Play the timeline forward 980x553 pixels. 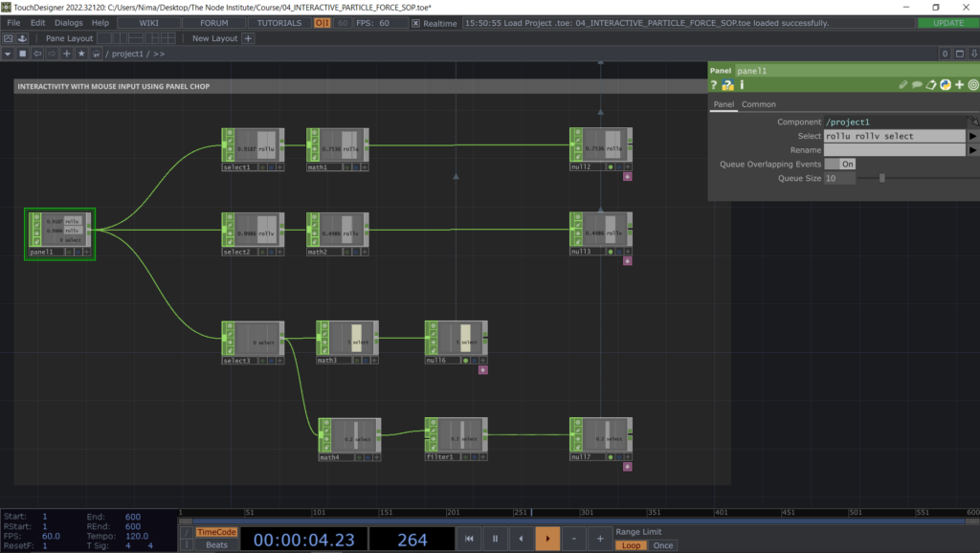pos(547,539)
